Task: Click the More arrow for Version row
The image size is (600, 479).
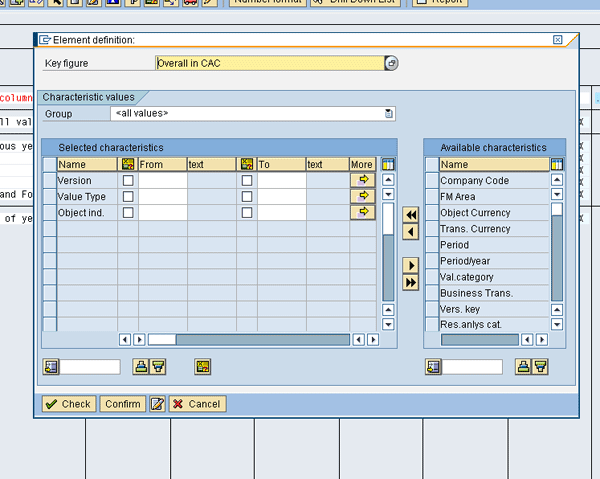Action: click(x=362, y=180)
